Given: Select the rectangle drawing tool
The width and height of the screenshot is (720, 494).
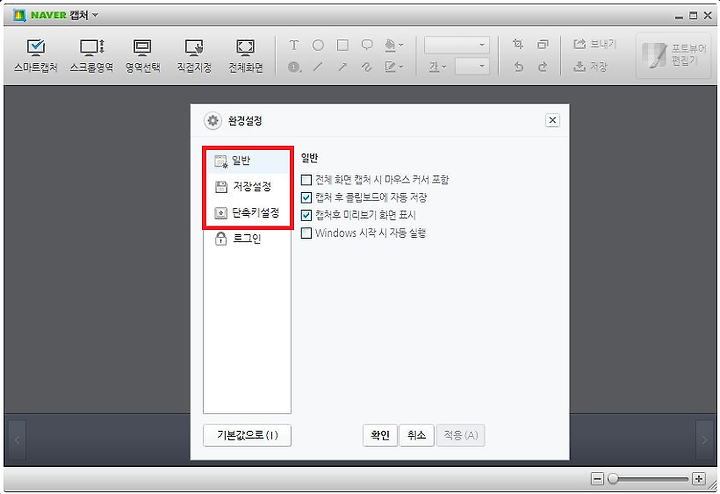Looking at the screenshot, I should tap(343, 45).
